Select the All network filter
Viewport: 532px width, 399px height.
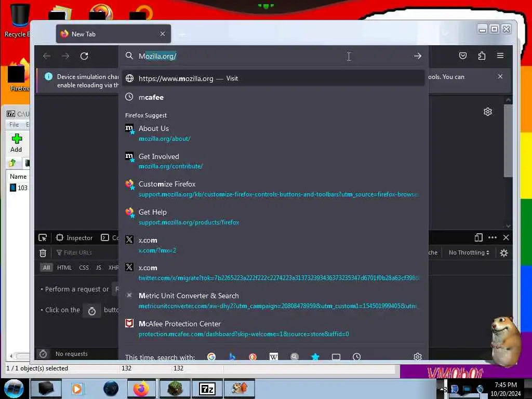(46, 268)
